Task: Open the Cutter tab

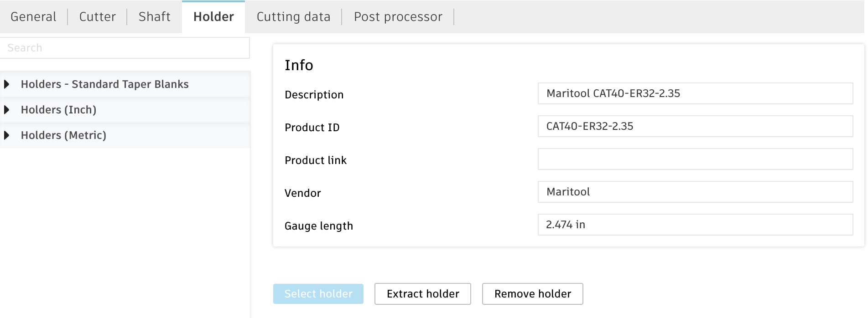Action: pos(97,17)
